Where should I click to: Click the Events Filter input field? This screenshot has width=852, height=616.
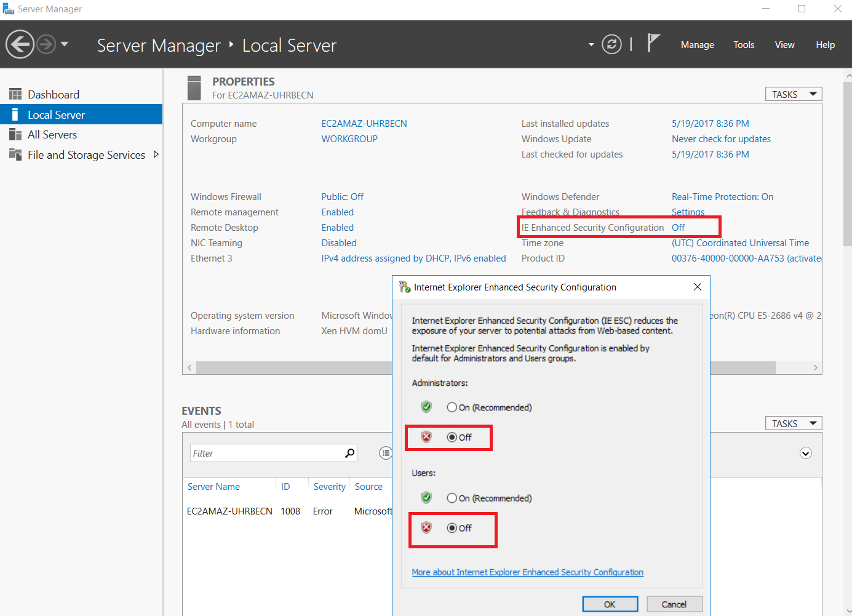(268, 453)
